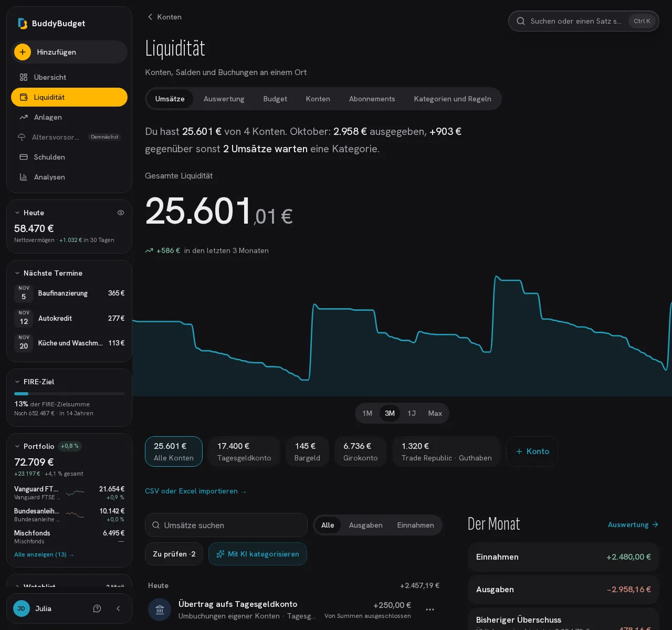Collapse the Heute widget
Screen dimensions: 672x630
[x=17, y=213]
